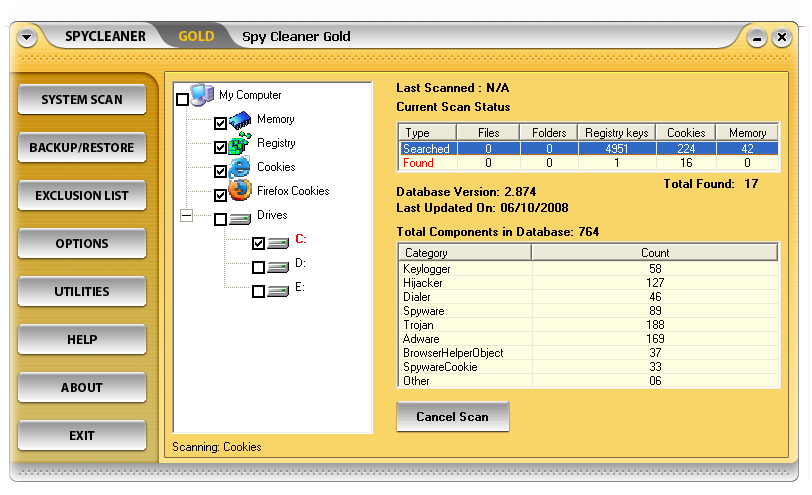Click the Folders column header
The image size is (812, 495).
click(549, 133)
